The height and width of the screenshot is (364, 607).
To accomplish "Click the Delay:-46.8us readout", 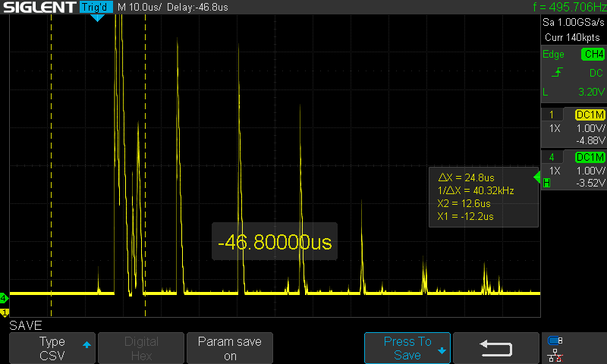I will 197,7.
